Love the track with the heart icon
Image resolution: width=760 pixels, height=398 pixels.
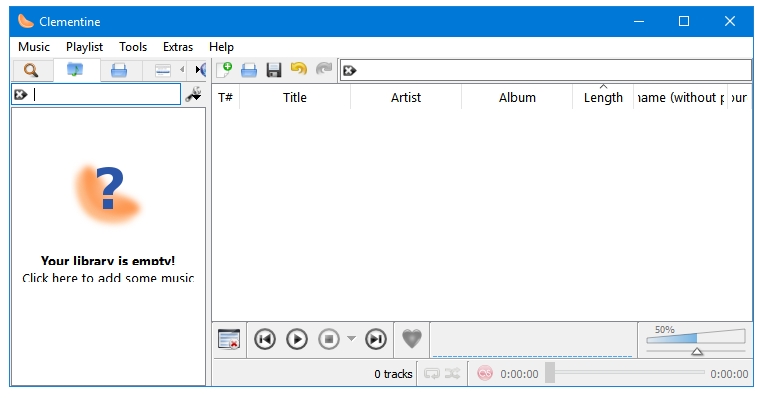point(412,338)
